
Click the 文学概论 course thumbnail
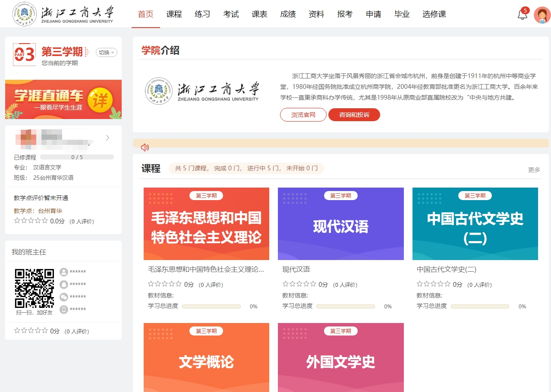click(x=206, y=358)
